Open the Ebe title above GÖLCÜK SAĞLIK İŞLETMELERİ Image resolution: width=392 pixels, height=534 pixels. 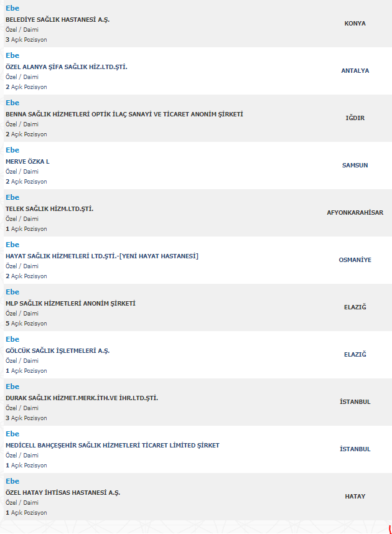[12, 339]
